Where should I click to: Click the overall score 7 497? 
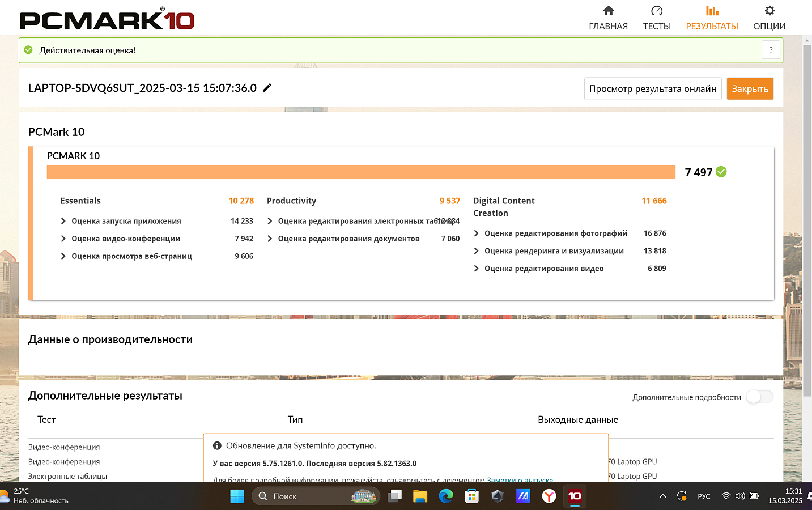click(698, 172)
